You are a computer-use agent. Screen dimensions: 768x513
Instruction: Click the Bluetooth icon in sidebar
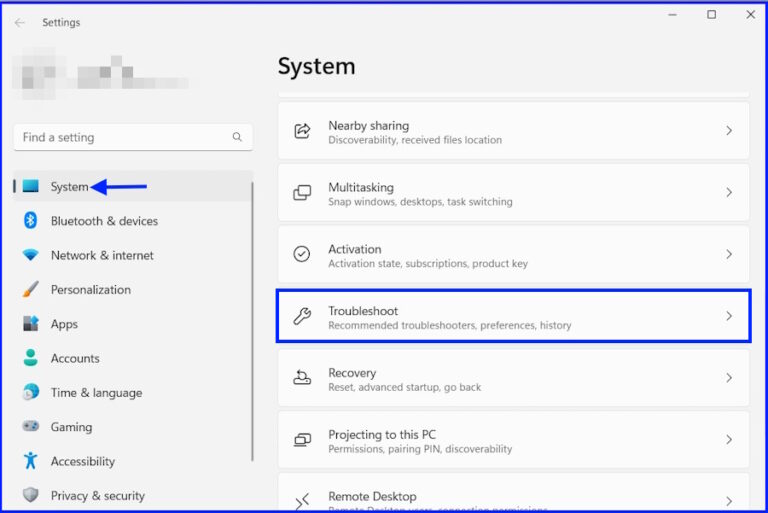click(30, 220)
